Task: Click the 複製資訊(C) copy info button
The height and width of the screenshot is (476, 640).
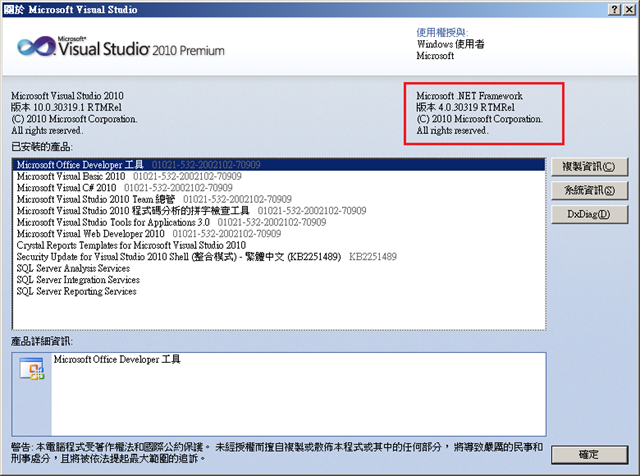Action: pos(589,167)
